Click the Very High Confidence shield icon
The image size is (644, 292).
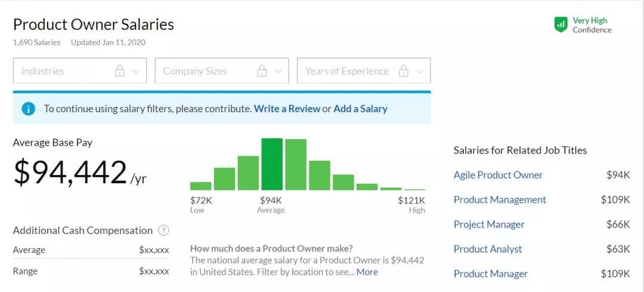point(561,24)
